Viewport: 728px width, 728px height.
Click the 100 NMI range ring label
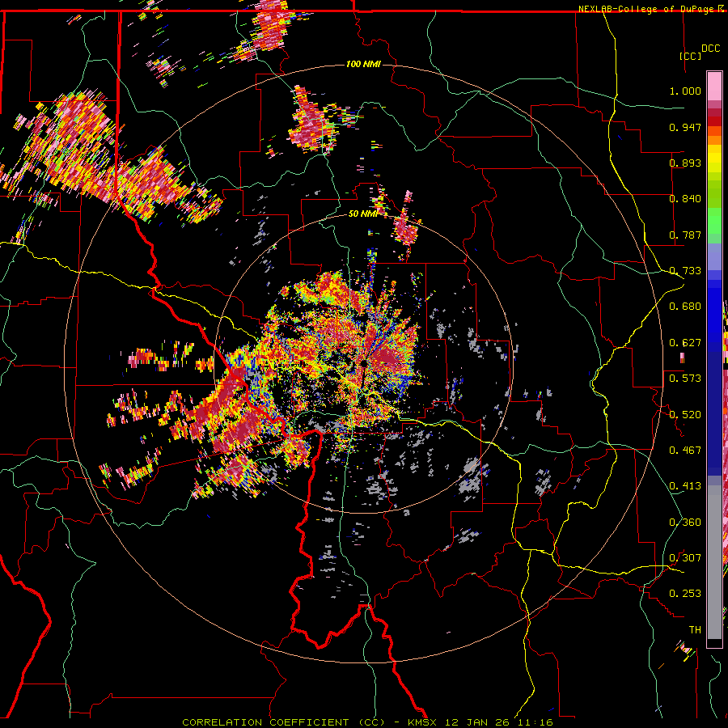pos(363,64)
